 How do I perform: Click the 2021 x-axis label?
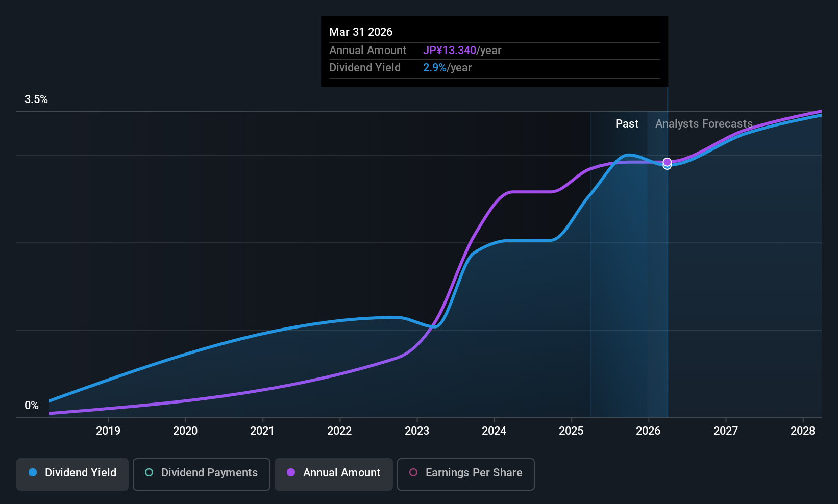(x=262, y=431)
